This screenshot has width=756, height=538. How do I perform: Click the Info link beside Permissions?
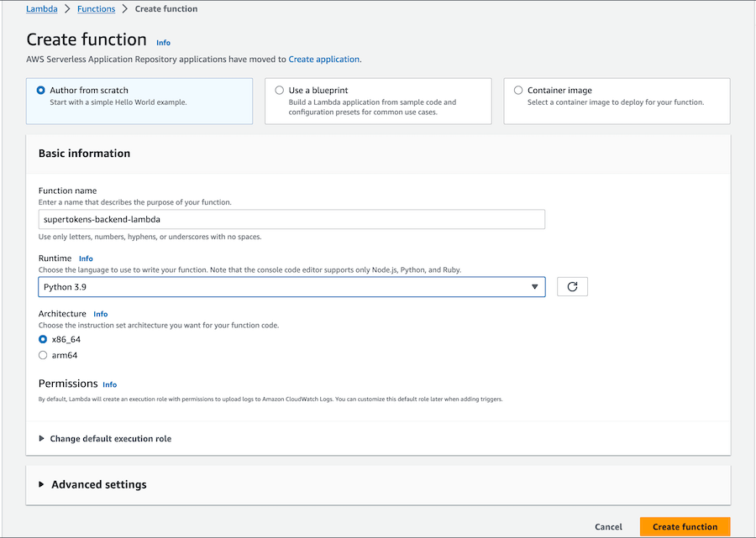[x=109, y=384]
